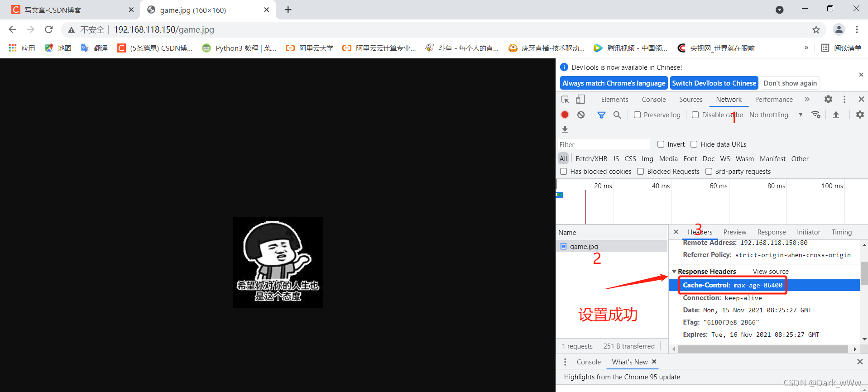868x392 pixels.
Task: Open the Response tab of the request
Action: (772, 232)
